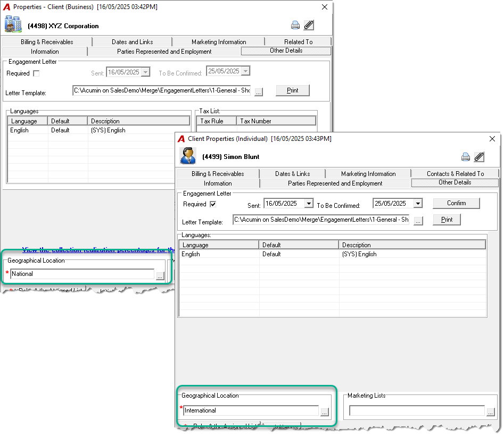Uncheck Required checkbox in Simon Blunt window

pyautogui.click(x=213, y=204)
